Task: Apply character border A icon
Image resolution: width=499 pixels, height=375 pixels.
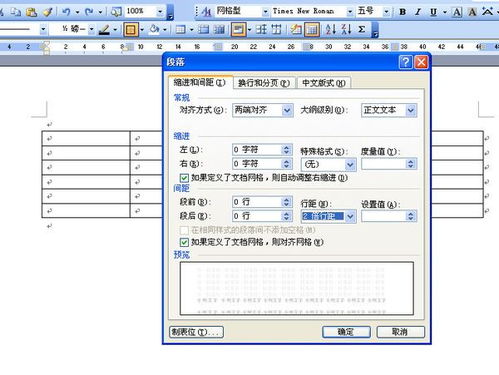Action: pyautogui.click(x=457, y=12)
